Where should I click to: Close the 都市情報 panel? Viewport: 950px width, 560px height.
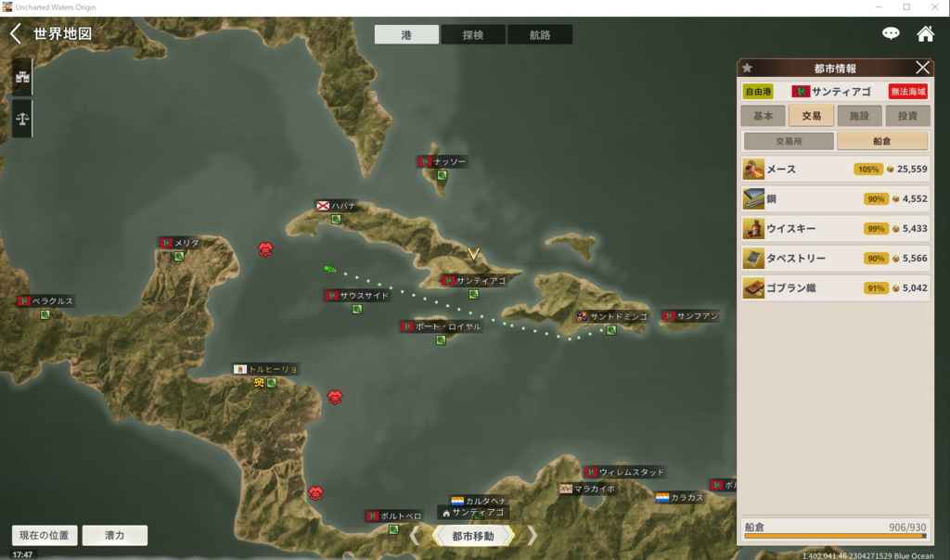click(x=922, y=67)
